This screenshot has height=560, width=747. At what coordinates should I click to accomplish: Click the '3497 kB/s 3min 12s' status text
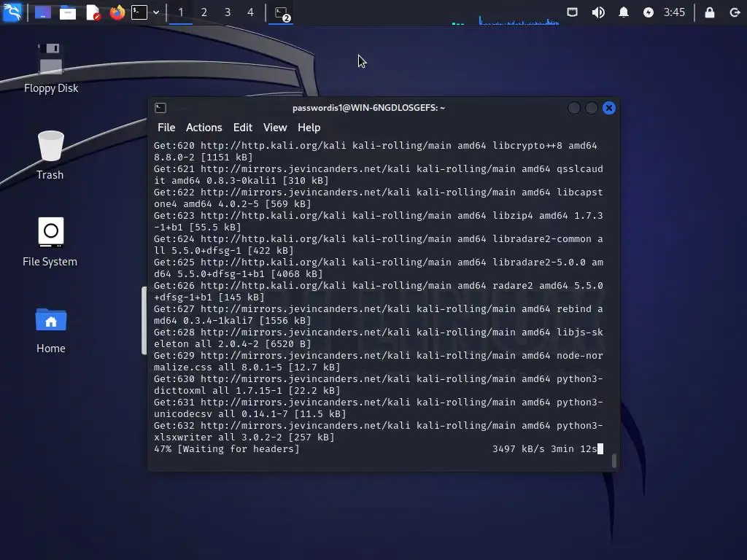point(544,448)
